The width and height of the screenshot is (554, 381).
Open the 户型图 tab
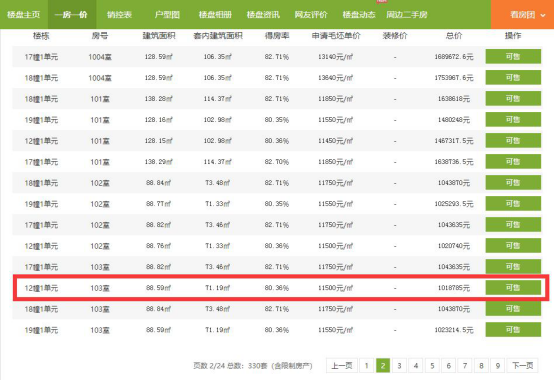pos(167,14)
